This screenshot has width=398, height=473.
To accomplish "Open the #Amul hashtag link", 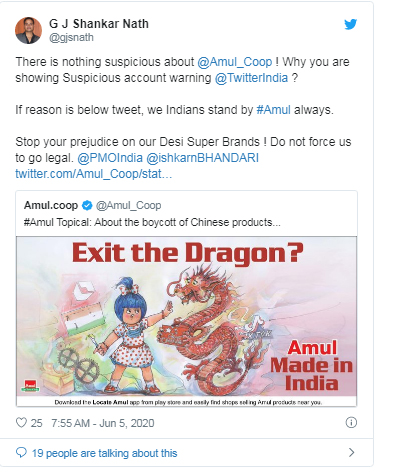I will coord(273,110).
